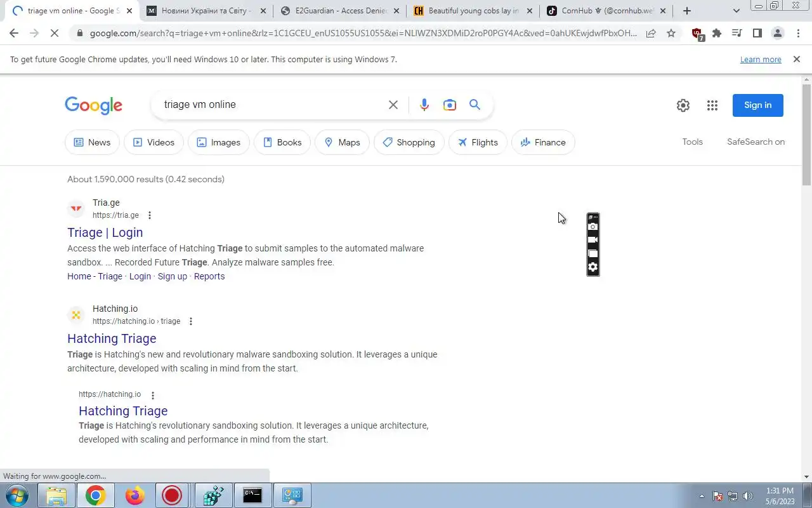The image size is (812, 508).
Task: Open the Reports sitelink
Action: click(209, 276)
